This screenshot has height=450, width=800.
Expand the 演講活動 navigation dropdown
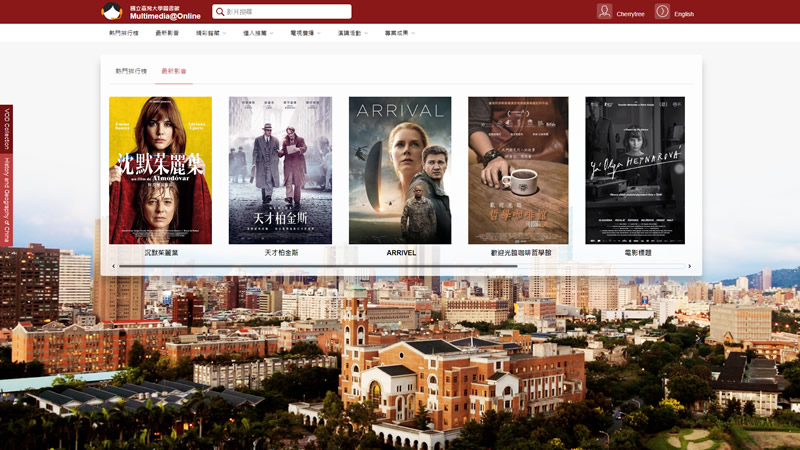tap(352, 33)
